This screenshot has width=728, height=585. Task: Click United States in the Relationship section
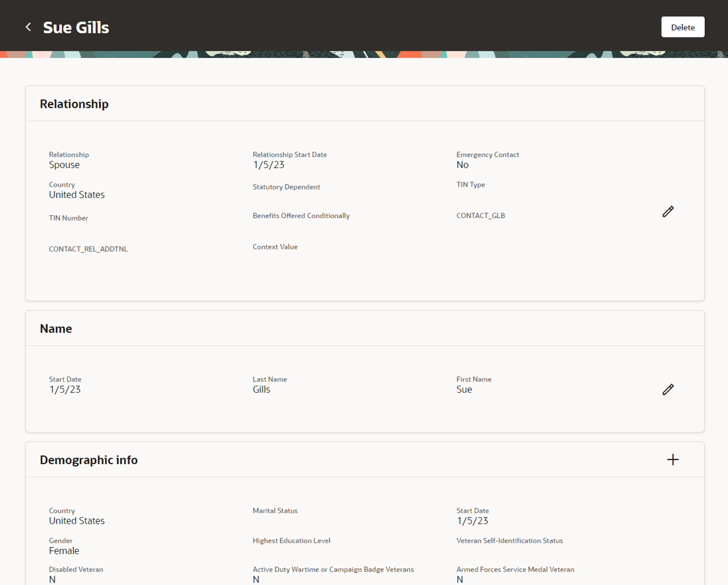(x=76, y=195)
